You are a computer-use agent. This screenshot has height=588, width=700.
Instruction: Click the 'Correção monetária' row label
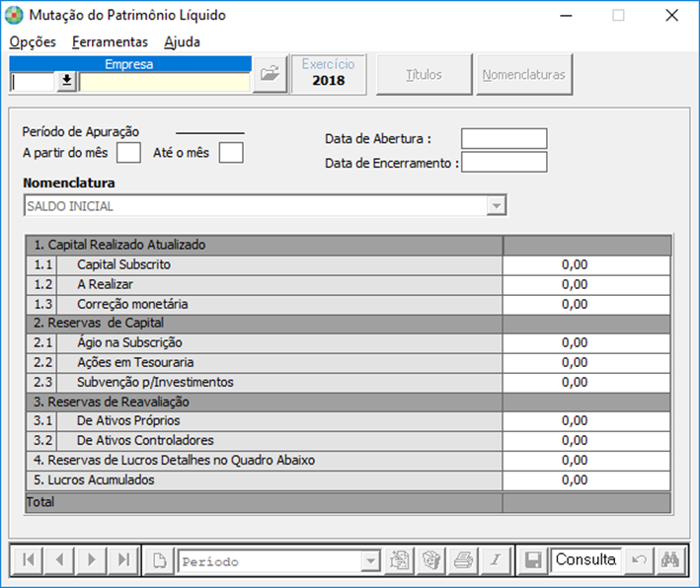[132, 304]
